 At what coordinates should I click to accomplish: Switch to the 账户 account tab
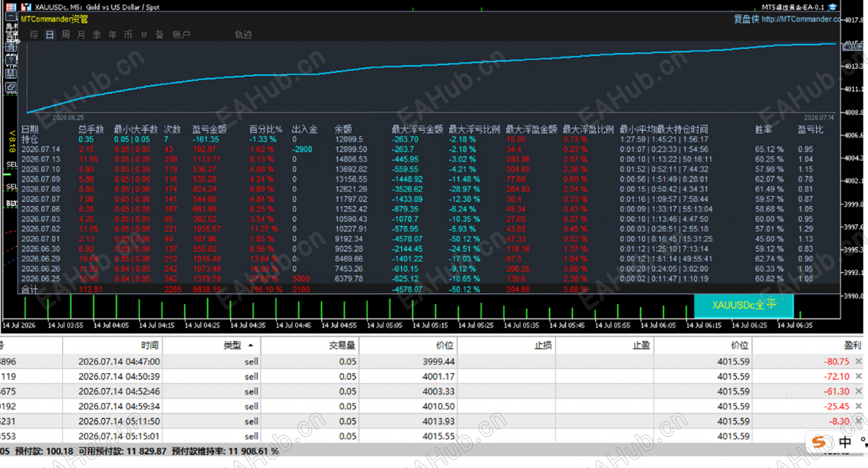(x=181, y=35)
